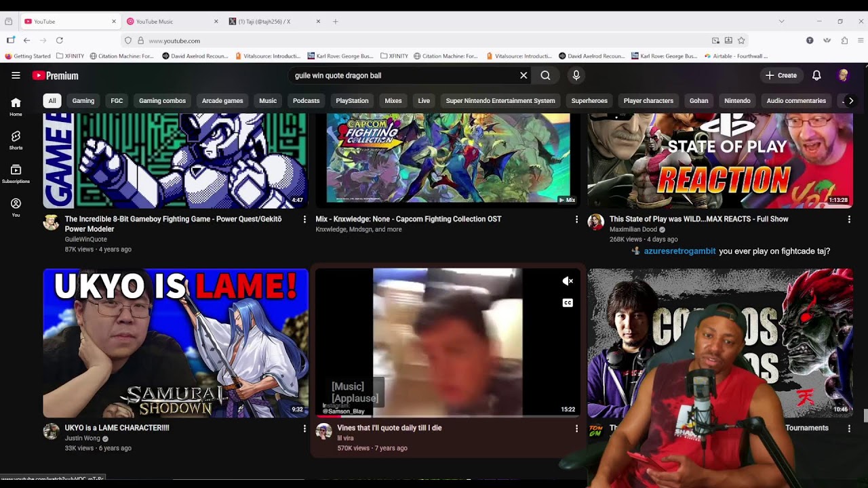
Task: Open options for the Power Quest video
Action: [x=304, y=219]
